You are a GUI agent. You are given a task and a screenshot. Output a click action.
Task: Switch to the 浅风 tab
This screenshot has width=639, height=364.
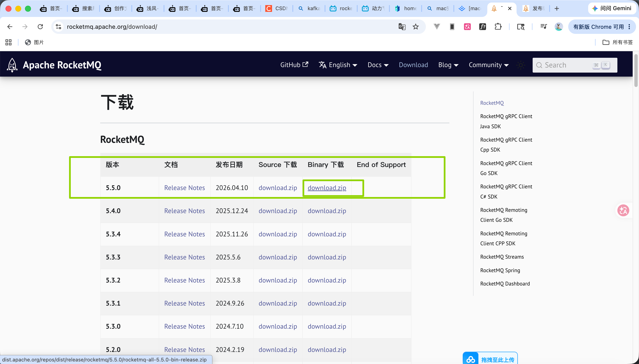[148, 8]
